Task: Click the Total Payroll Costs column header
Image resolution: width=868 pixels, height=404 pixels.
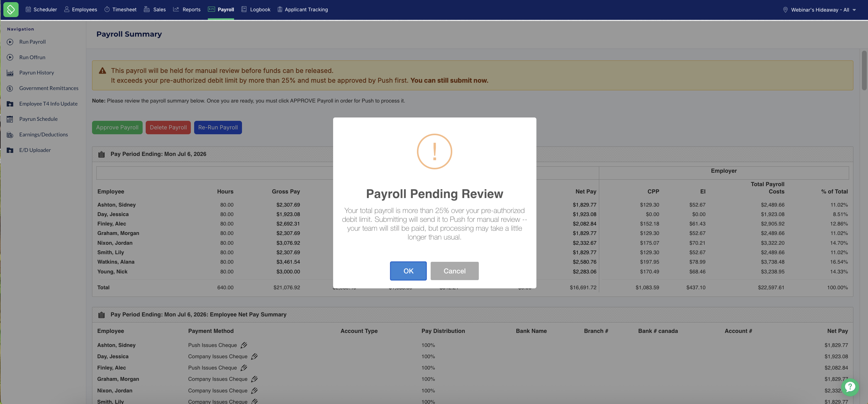Action: tap(767, 188)
